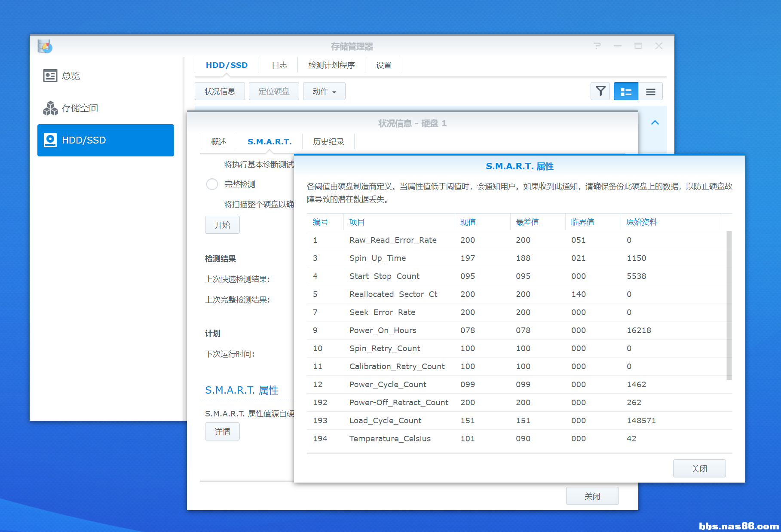Click the 开始 button

tap(222, 225)
